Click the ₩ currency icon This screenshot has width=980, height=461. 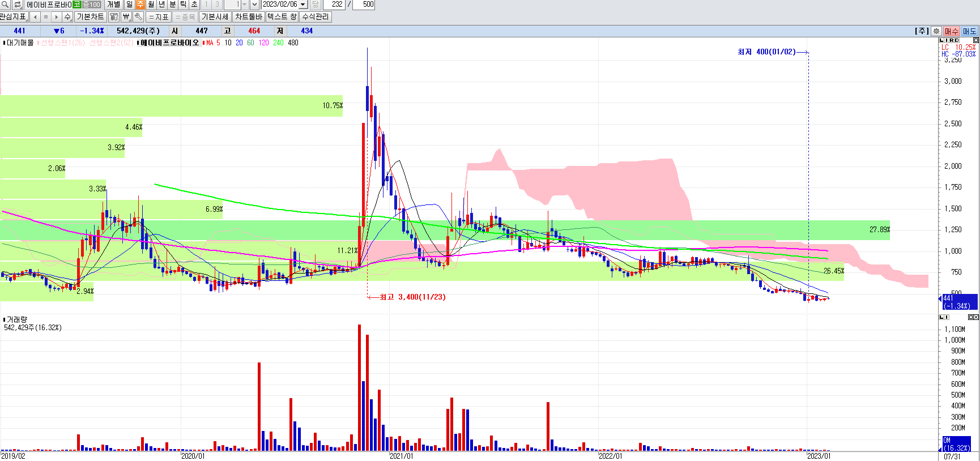[126, 17]
